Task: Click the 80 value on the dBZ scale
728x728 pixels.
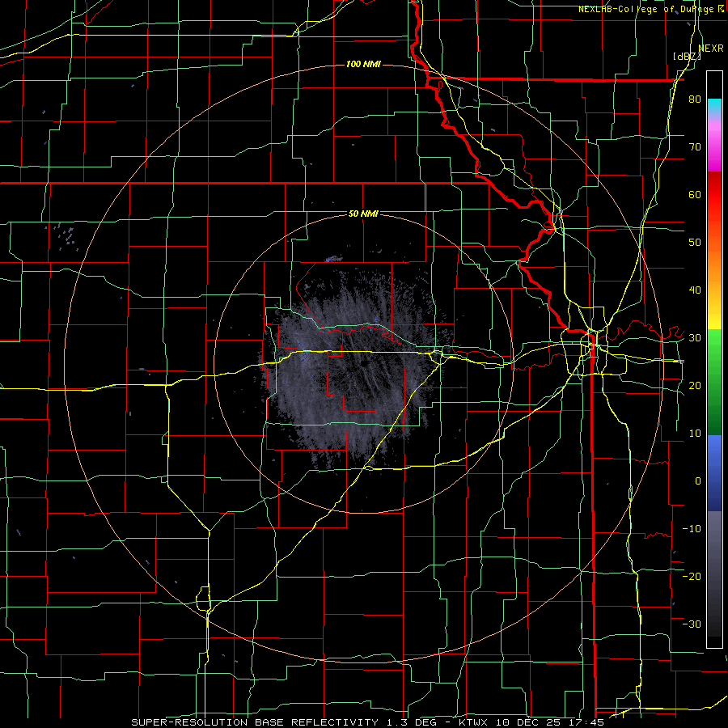Action: [x=695, y=99]
